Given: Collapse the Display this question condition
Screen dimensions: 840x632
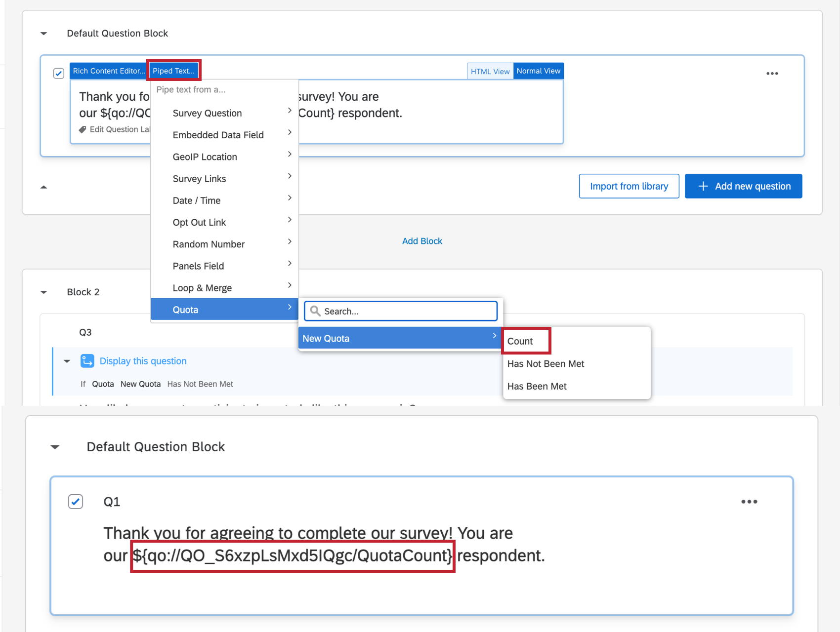Looking at the screenshot, I should (67, 361).
